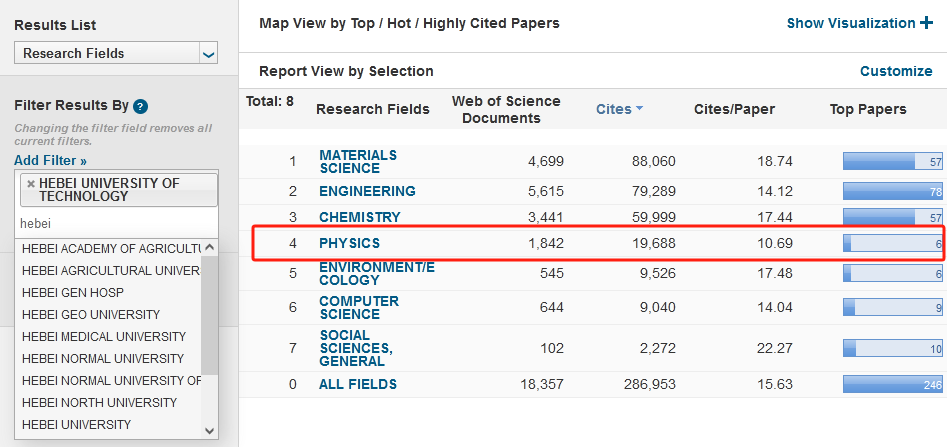Click the help icon beside Filter Results By
Viewport: 947px width, 447px height.
pos(141,106)
